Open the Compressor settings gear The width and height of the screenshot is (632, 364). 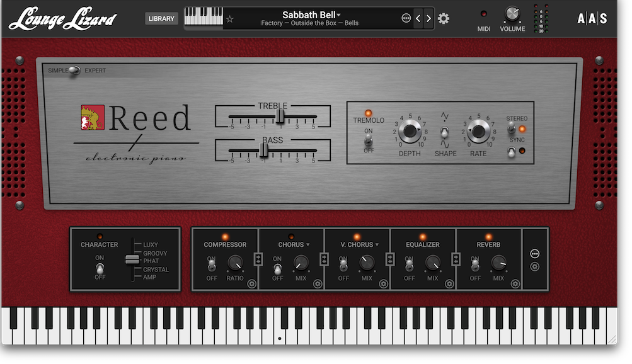click(x=251, y=284)
